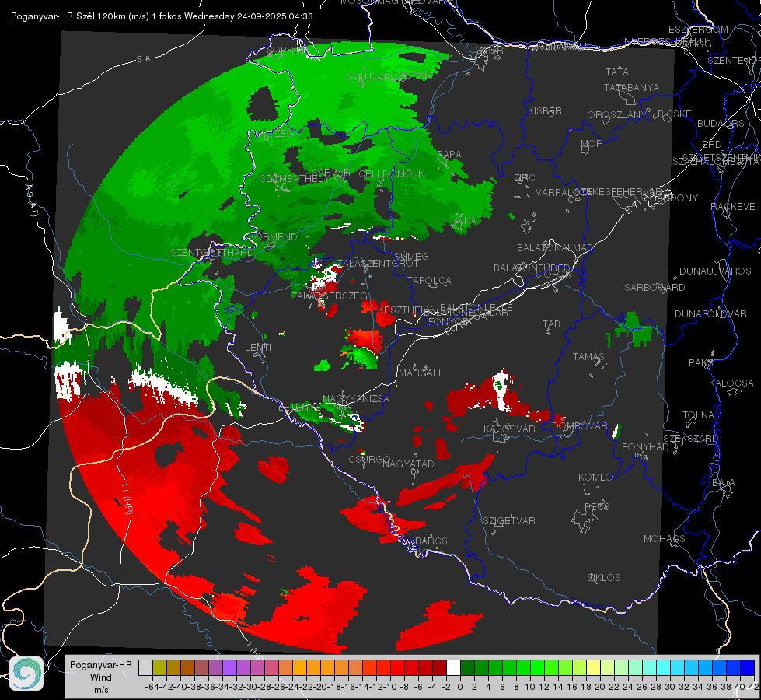
Task: Select the GARDONY label
Action: (674, 198)
